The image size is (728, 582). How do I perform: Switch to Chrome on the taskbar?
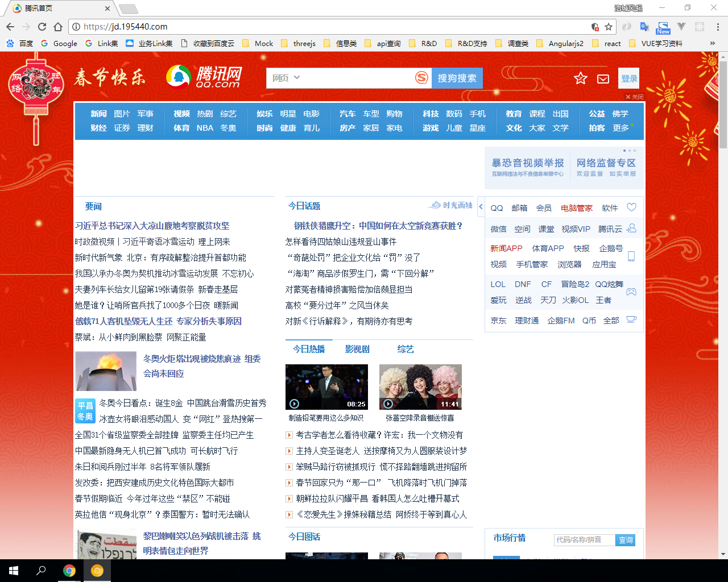coord(69,571)
